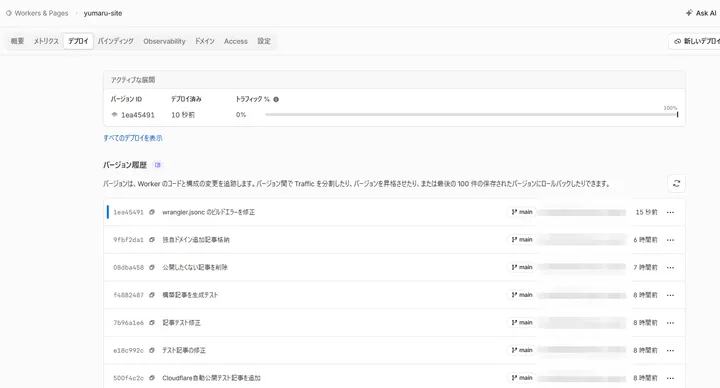720x388 pixels.
Task: Click main branch badge in 1ea45491 row
Action: pyautogui.click(x=522, y=212)
